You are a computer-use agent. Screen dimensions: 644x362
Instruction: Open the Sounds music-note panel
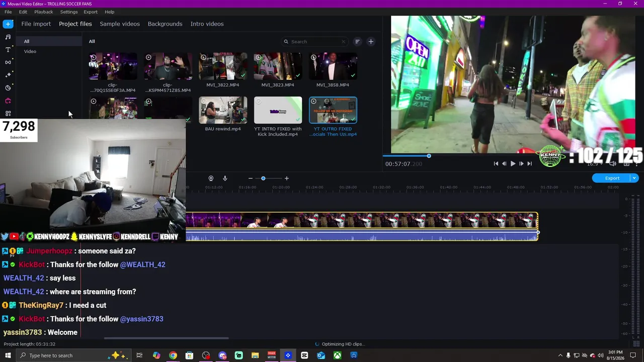8,37
